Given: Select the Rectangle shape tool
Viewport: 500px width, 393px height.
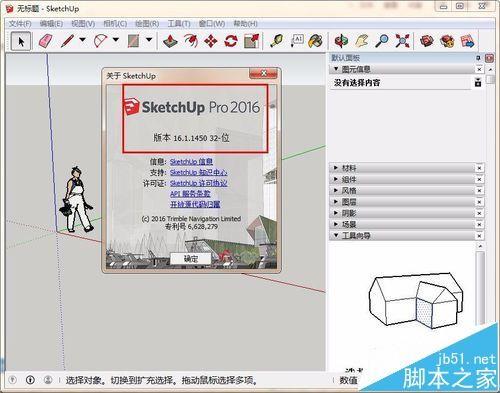Looking at the screenshot, I should (x=133, y=41).
